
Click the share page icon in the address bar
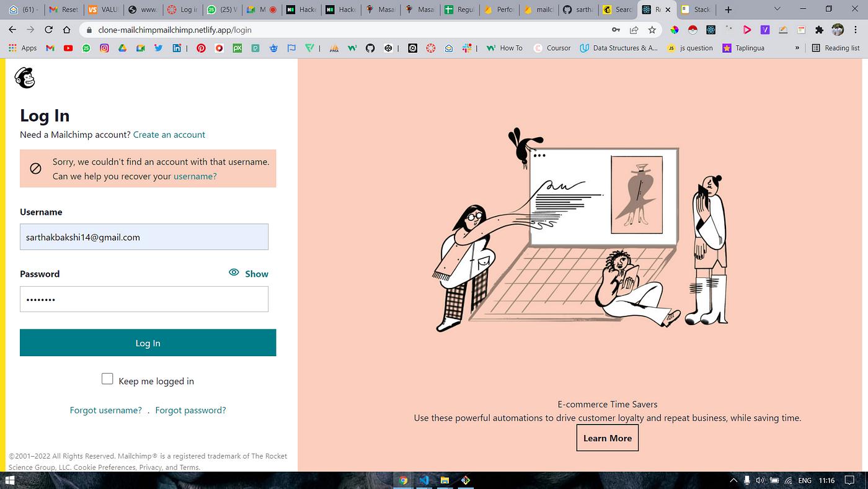[634, 30]
